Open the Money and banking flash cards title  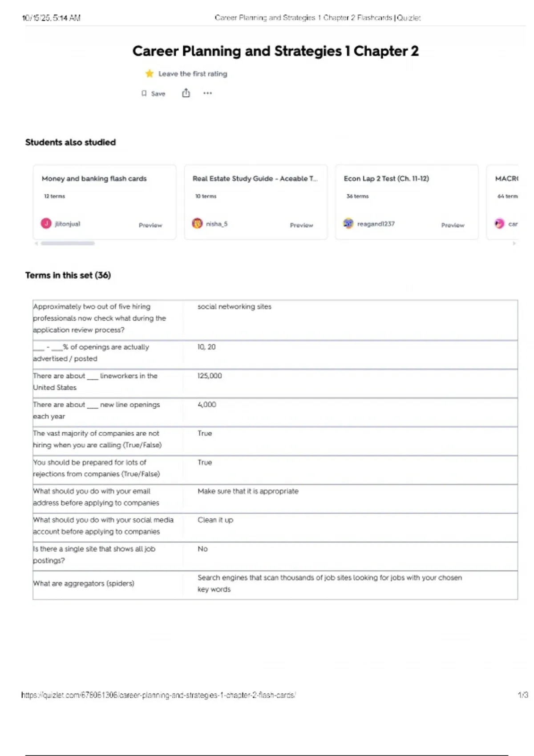point(94,178)
